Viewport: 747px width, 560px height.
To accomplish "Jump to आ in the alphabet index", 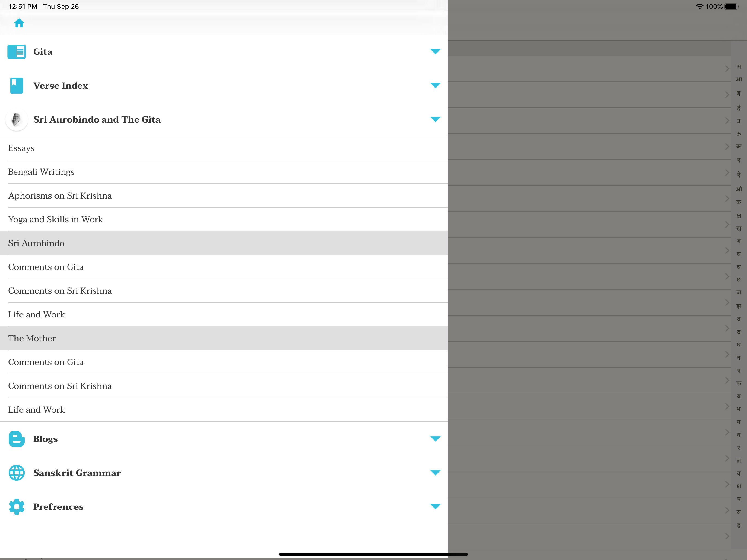I will 739,79.
